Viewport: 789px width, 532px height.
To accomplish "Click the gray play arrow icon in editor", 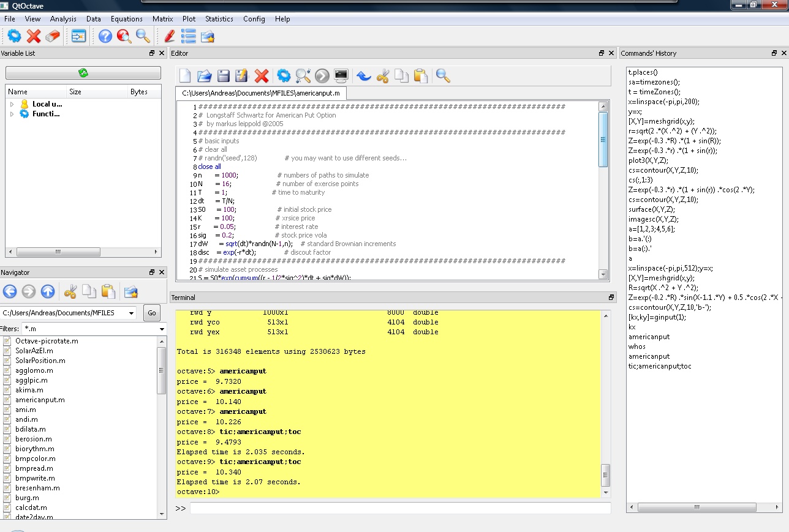I will [322, 76].
